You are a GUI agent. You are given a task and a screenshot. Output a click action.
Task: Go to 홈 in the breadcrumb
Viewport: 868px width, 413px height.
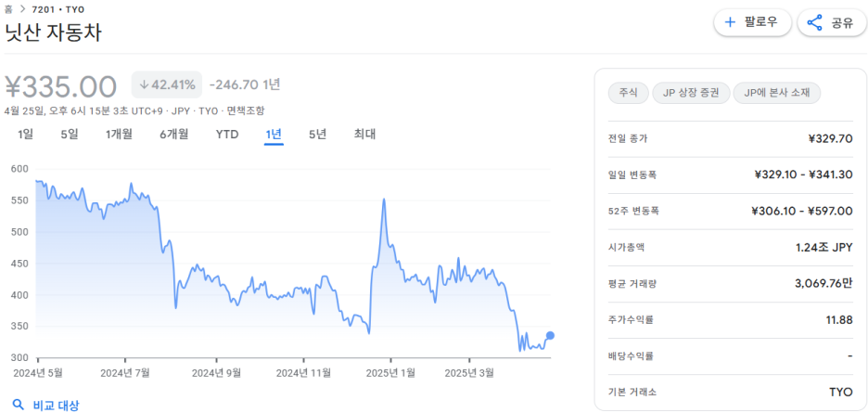tap(8, 9)
